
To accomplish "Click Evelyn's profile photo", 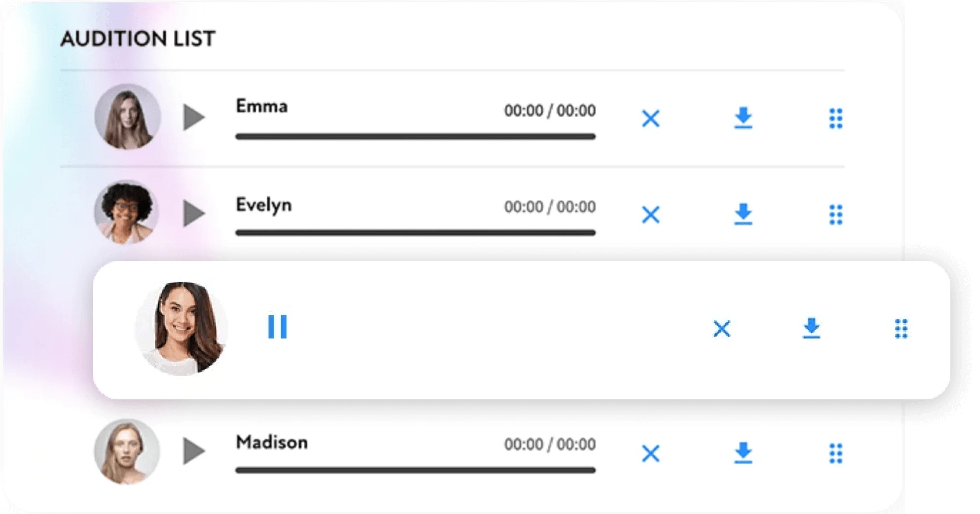I will [x=127, y=212].
